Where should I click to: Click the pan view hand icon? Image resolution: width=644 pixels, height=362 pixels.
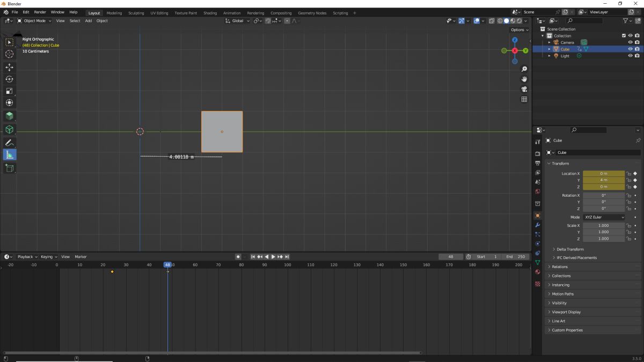tap(524, 79)
